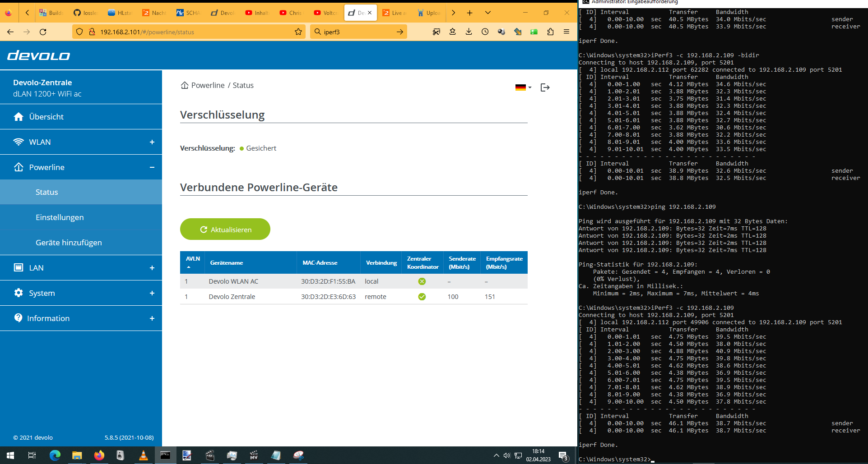Click the Aktualisieren refresh button
Screen dimensions: 868x464
click(225, 230)
